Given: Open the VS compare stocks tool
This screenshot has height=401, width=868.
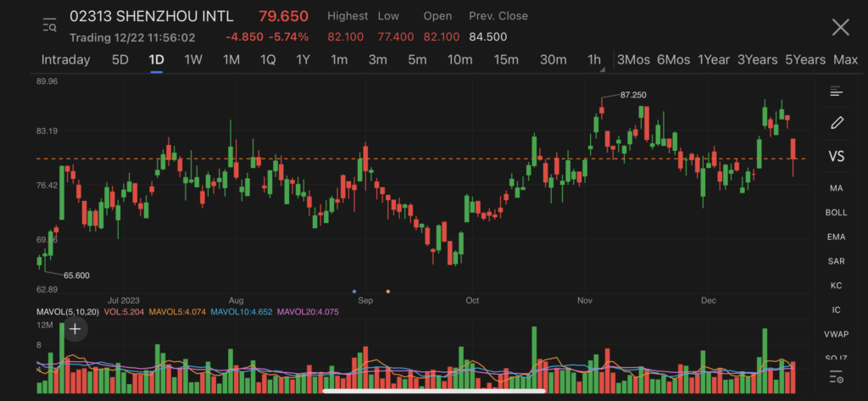Looking at the screenshot, I should (836, 157).
